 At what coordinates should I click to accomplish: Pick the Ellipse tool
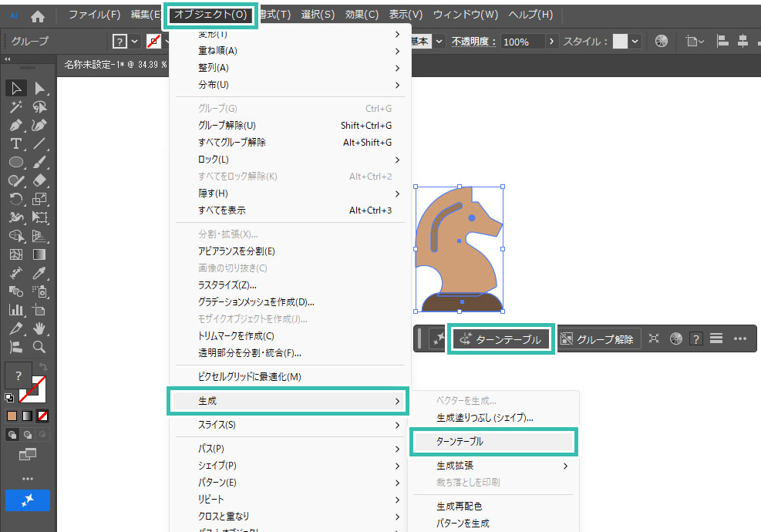click(15, 162)
